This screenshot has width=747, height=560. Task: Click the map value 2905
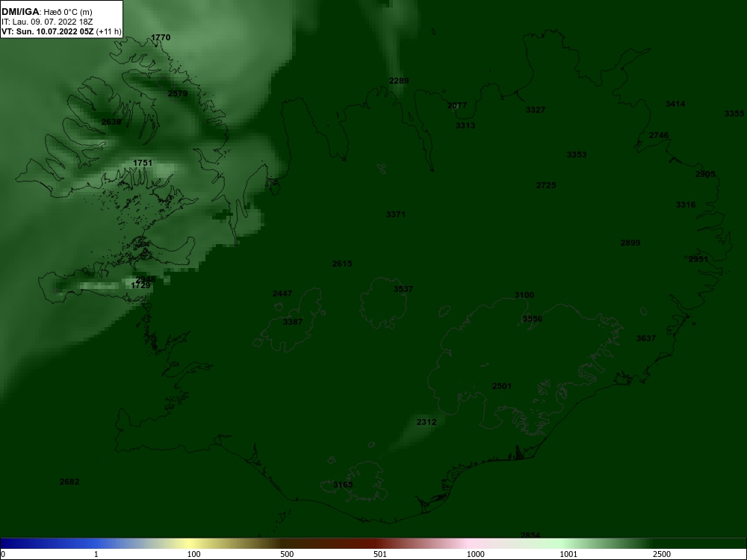(x=705, y=174)
